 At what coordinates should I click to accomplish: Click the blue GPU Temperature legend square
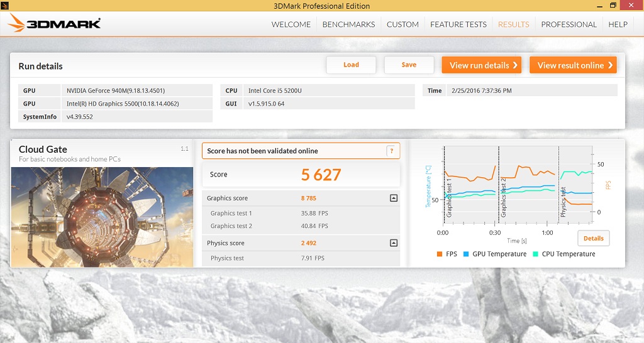[x=466, y=254]
